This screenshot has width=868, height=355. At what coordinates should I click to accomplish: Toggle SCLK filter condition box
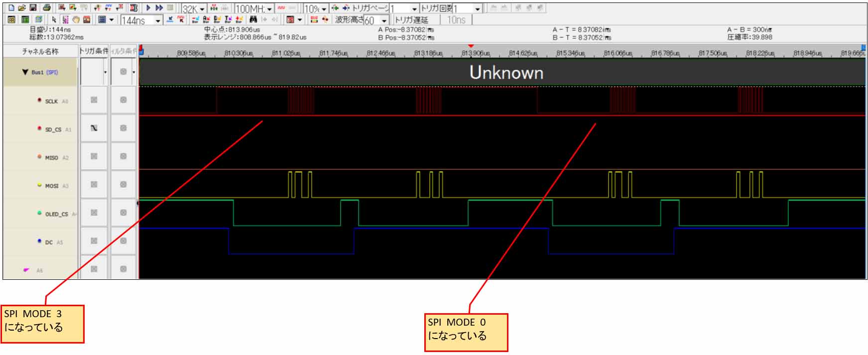pyautogui.click(x=123, y=100)
